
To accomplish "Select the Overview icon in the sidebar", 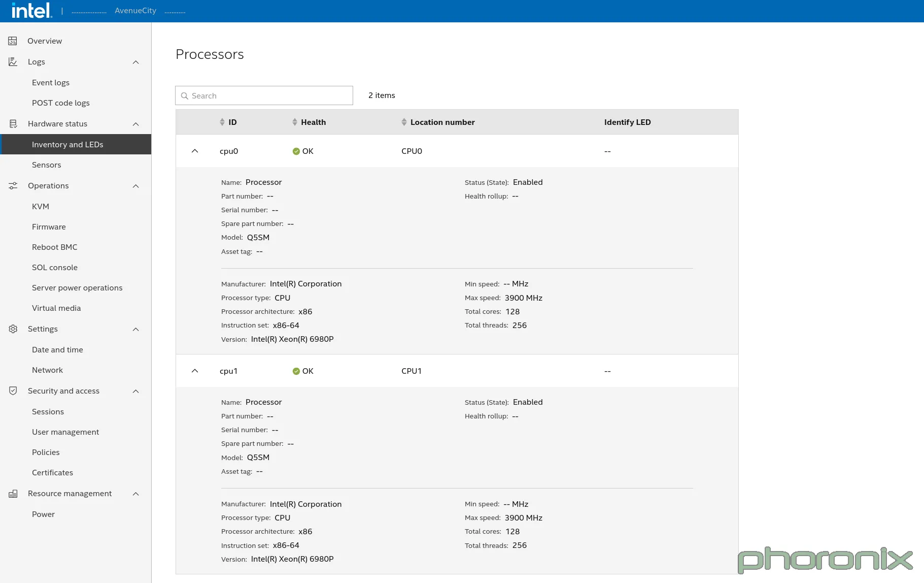I will pyautogui.click(x=12, y=41).
